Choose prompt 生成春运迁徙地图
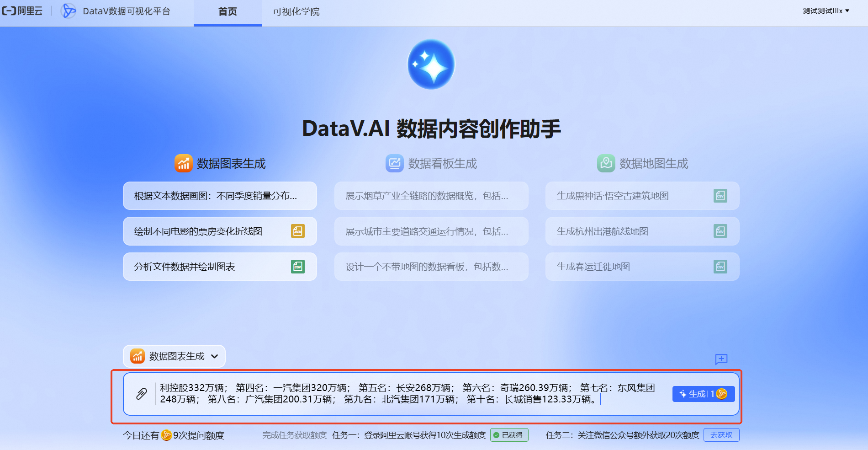Image resolution: width=868 pixels, height=450 pixels. [x=642, y=267]
